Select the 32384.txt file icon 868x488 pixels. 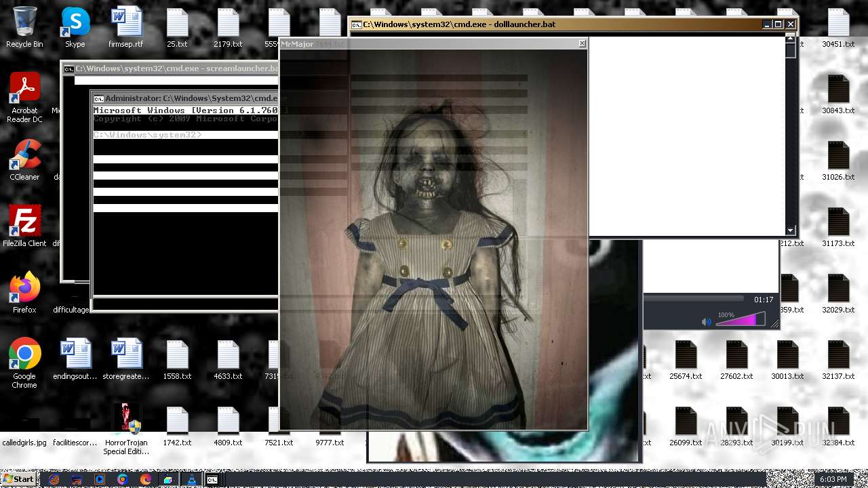tap(838, 426)
